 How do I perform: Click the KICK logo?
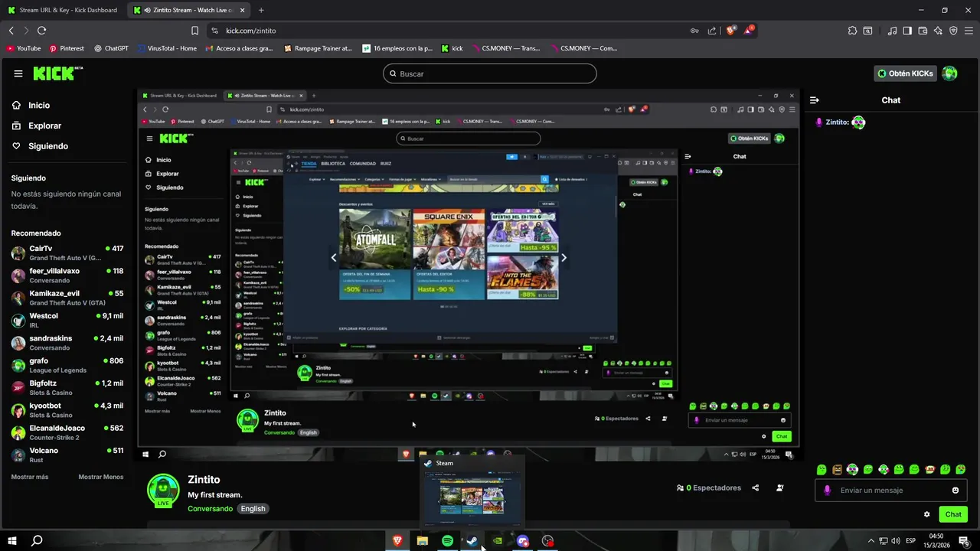57,73
